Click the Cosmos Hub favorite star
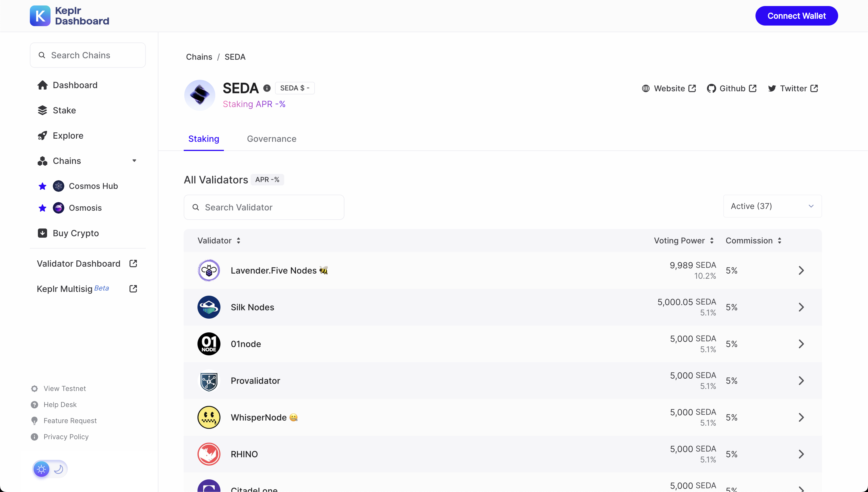Viewport: 868px width, 492px height. [42, 186]
